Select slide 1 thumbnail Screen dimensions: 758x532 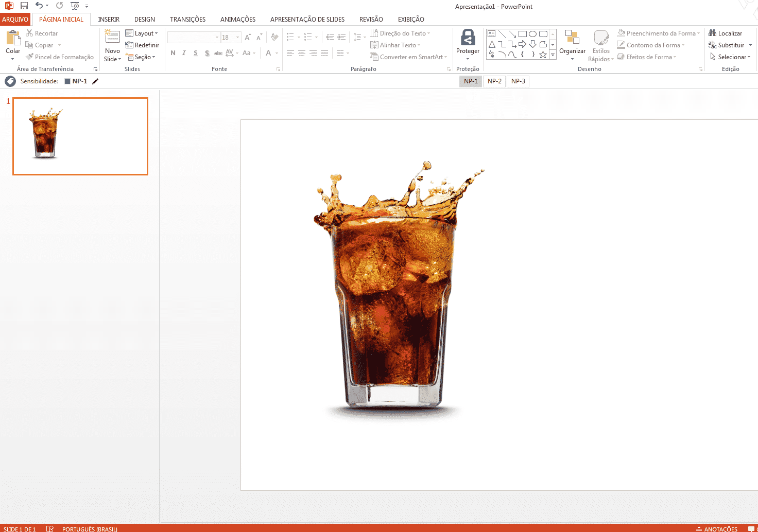80,136
